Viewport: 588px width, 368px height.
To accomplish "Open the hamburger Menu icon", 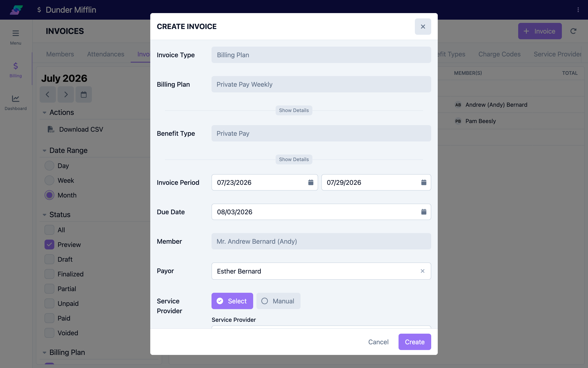I will (x=16, y=33).
